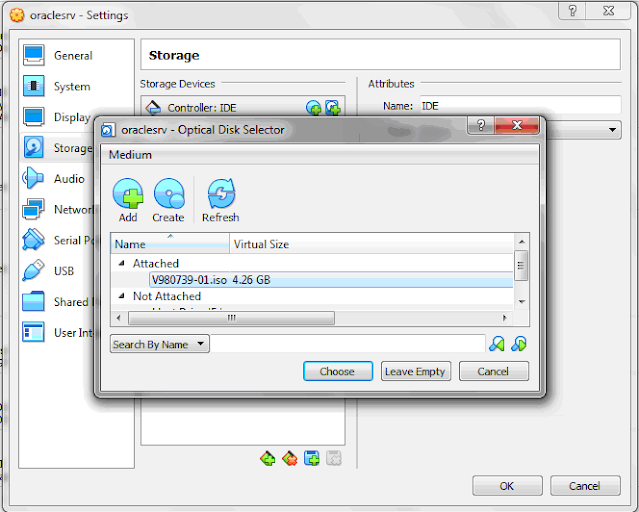The width and height of the screenshot is (639, 512).
Task: Select Controller: IDE in storage tree
Action: [x=243, y=108]
